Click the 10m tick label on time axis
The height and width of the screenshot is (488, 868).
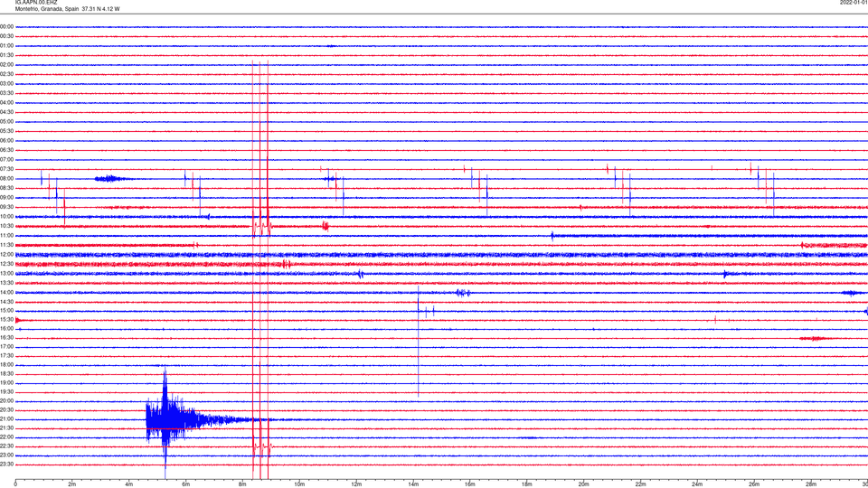click(x=299, y=484)
